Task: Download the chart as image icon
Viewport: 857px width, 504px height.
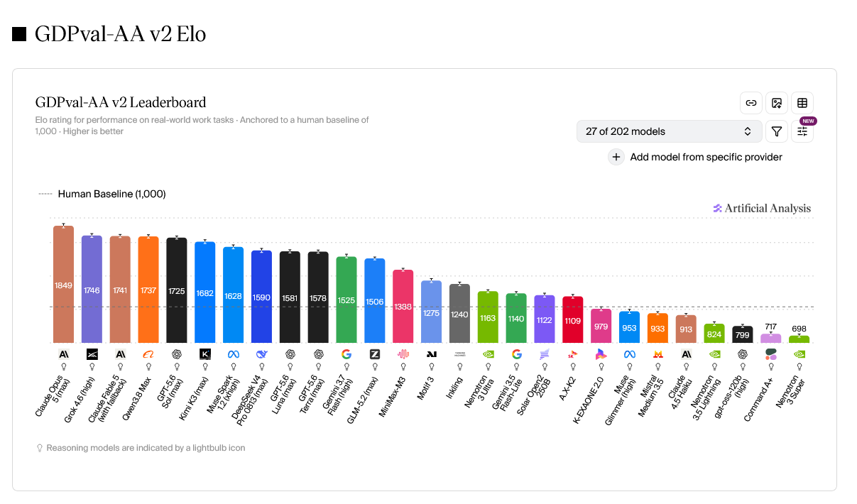Action: point(777,103)
